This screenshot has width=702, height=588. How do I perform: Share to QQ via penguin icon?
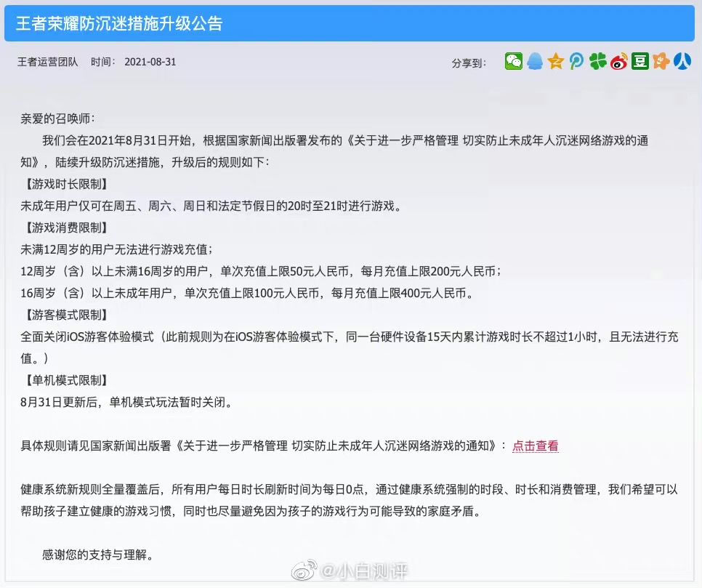[536, 61]
